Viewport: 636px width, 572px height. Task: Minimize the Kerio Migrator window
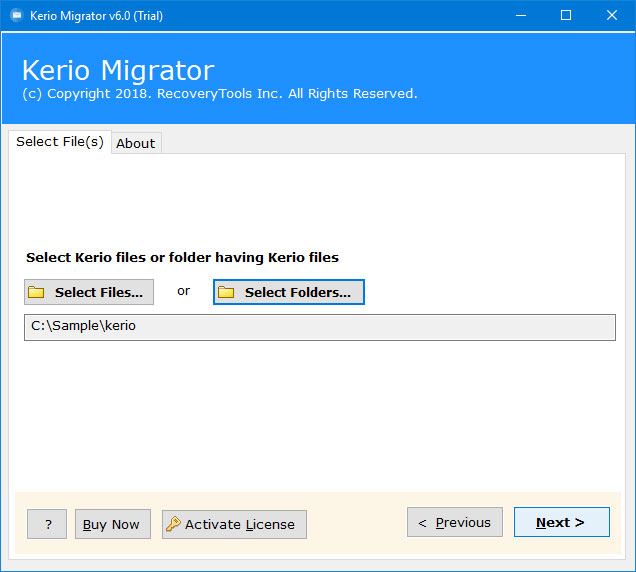(x=521, y=15)
